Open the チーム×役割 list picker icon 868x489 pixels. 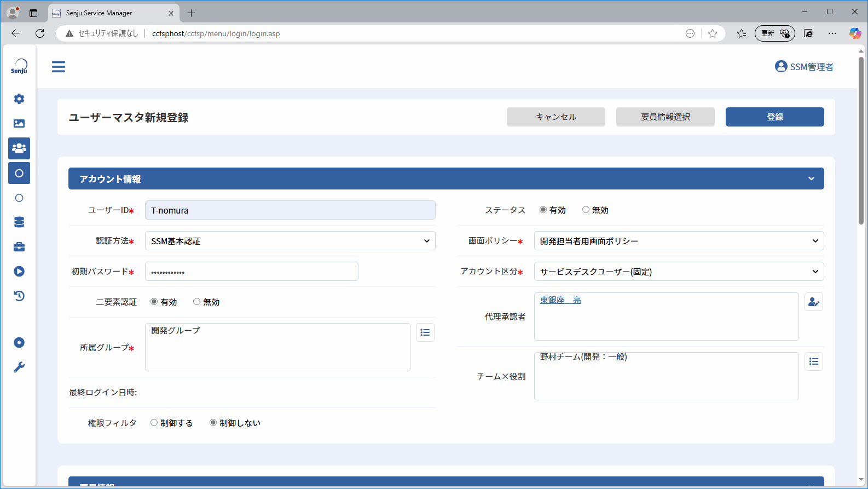tap(814, 361)
